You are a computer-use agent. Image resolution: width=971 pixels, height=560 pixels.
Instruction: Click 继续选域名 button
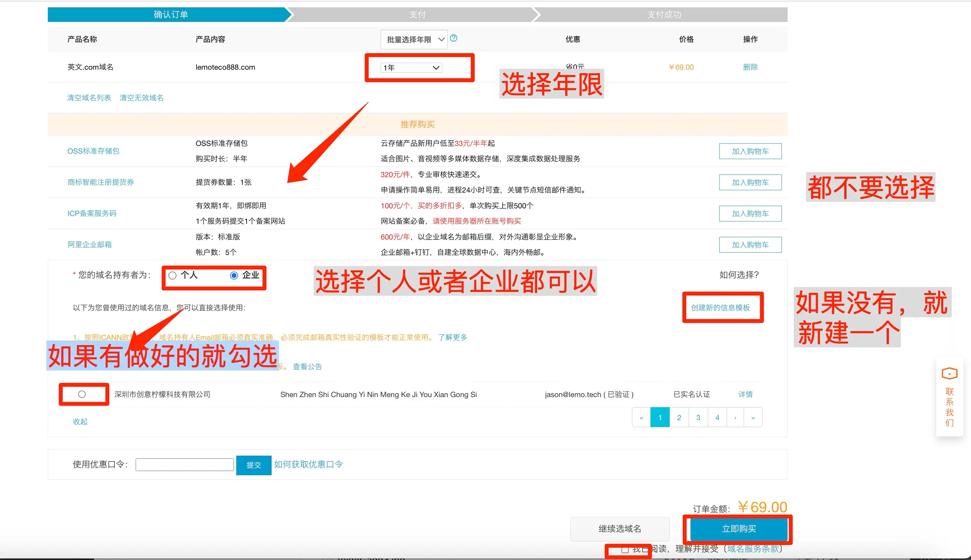619,529
